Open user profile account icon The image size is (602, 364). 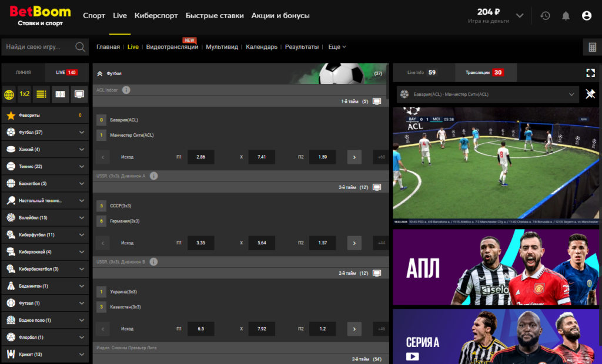click(586, 16)
